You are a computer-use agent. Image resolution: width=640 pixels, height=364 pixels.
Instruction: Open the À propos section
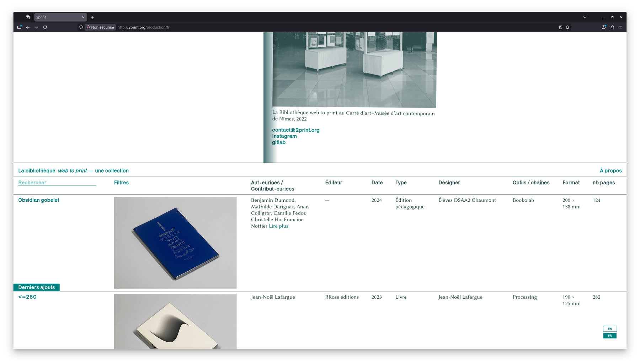tap(610, 171)
